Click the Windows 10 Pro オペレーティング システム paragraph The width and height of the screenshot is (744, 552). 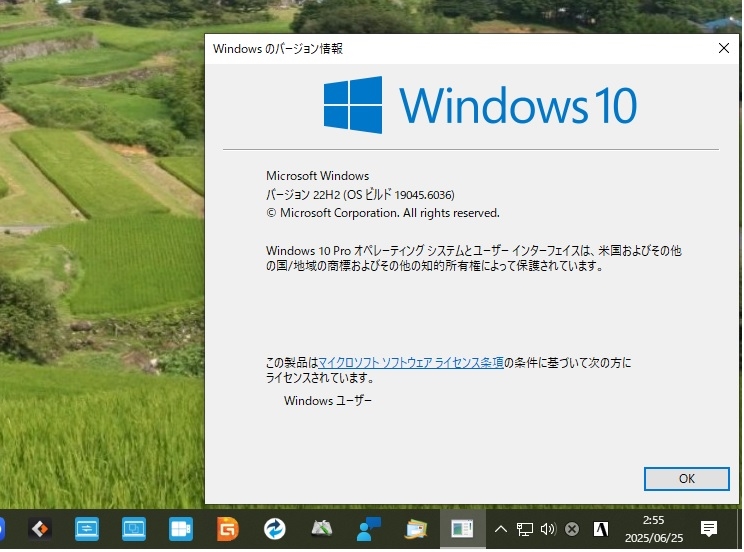(474, 258)
